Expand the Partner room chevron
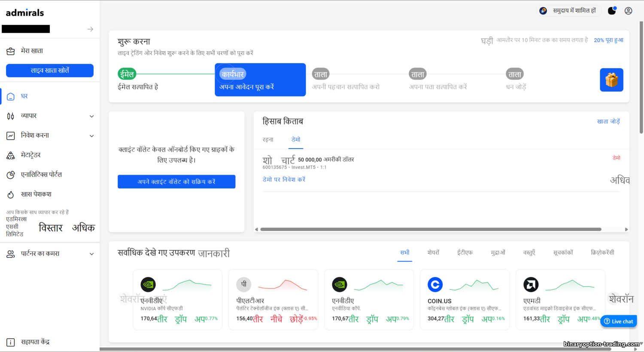644x352 pixels. [91, 254]
